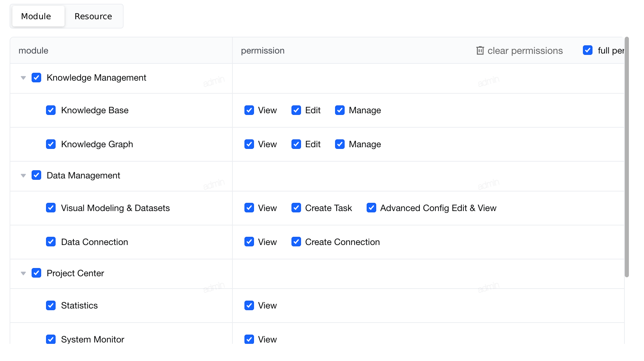Viewport: 644px width, 361px height.
Task: Toggle View permission for System Monitor
Action: [249, 339]
